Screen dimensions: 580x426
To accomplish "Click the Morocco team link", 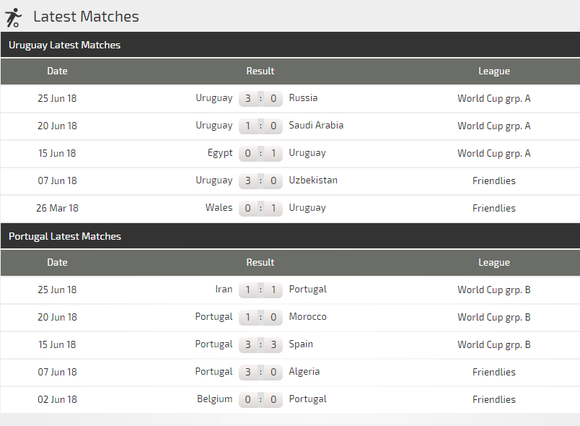I will point(307,317).
